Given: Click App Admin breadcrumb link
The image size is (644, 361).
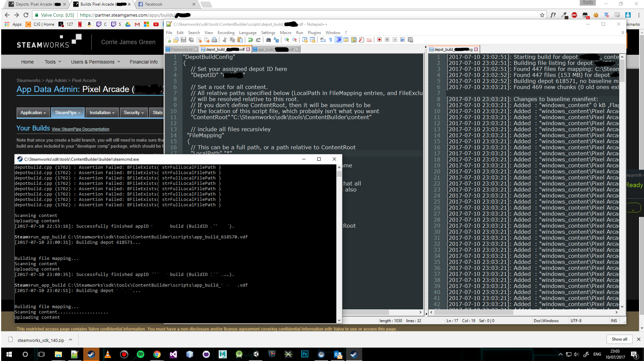Looking at the screenshot, I should point(56,81).
